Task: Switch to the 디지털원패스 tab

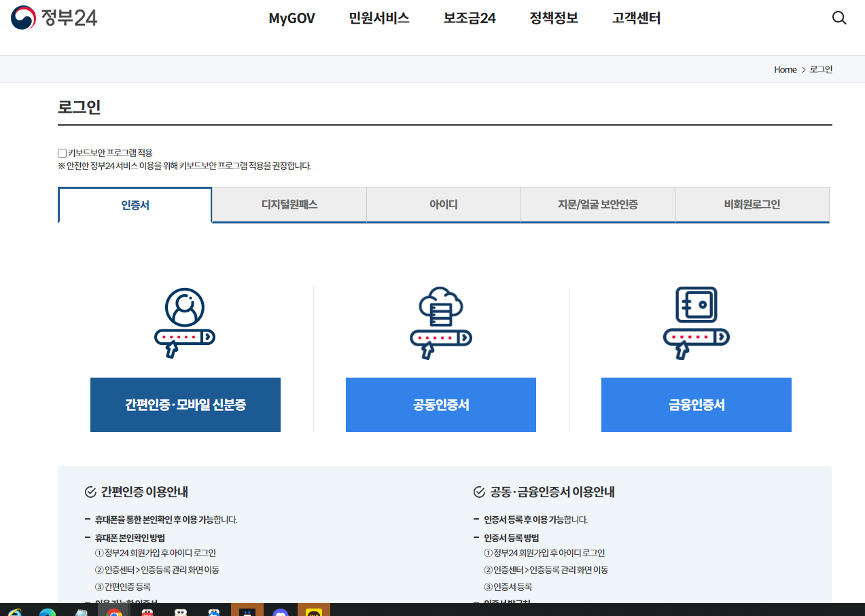Action: coord(289,204)
